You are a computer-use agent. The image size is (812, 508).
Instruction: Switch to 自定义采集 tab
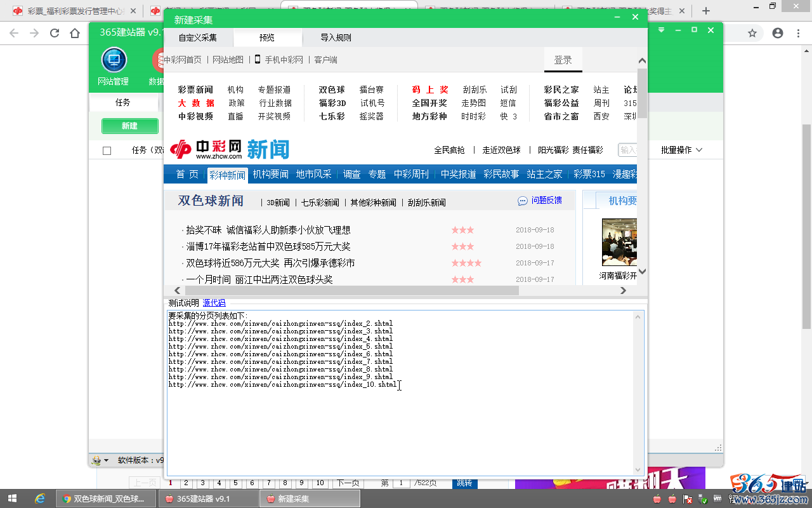tap(198, 37)
